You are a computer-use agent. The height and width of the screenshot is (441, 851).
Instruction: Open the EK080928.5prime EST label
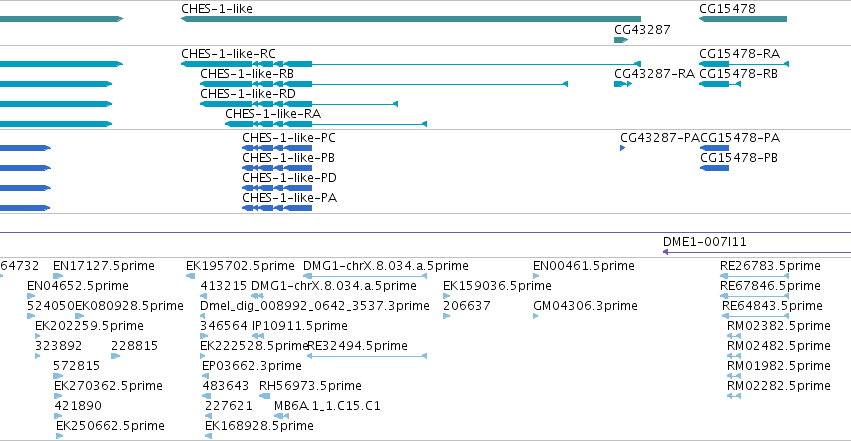click(x=129, y=306)
